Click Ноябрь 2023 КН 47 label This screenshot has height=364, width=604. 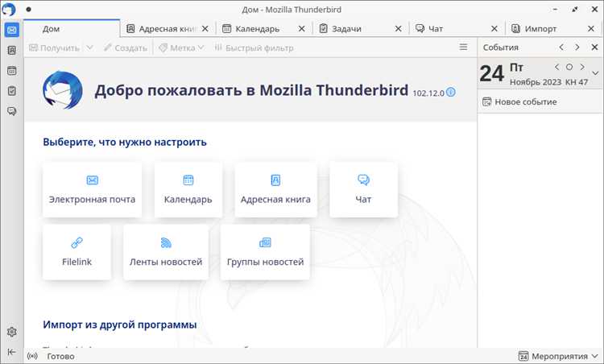pyautogui.click(x=549, y=82)
